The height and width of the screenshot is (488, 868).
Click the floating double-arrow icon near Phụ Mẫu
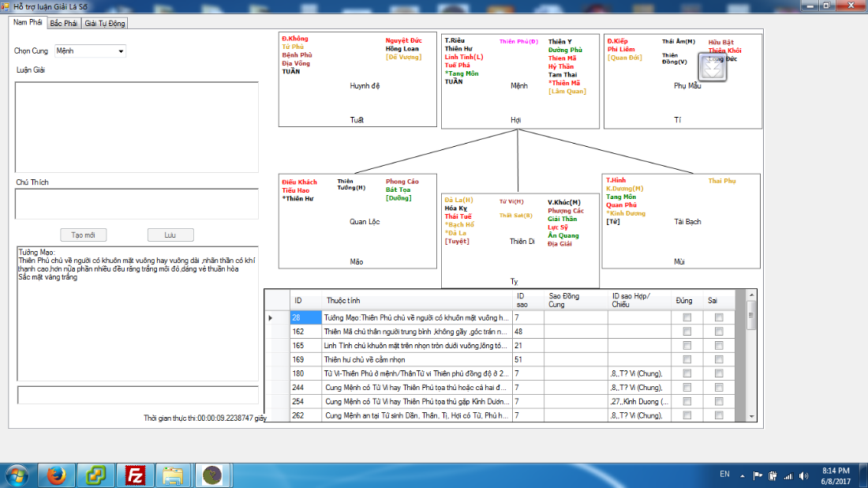[713, 69]
